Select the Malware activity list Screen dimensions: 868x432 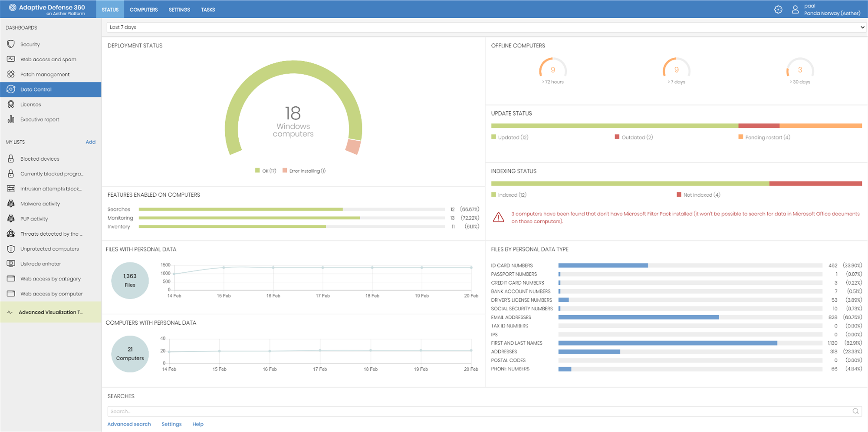pos(42,203)
